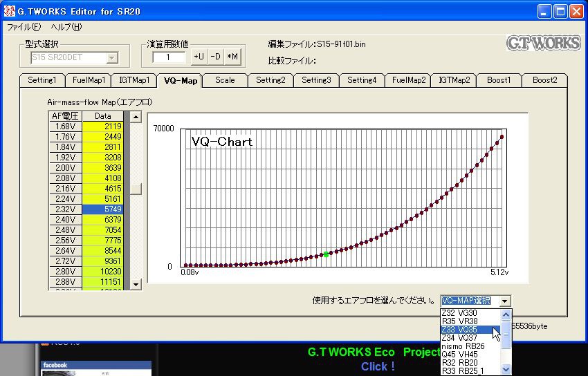Click the dropdown list scroll up arrow
588x376 pixels.
click(x=506, y=314)
